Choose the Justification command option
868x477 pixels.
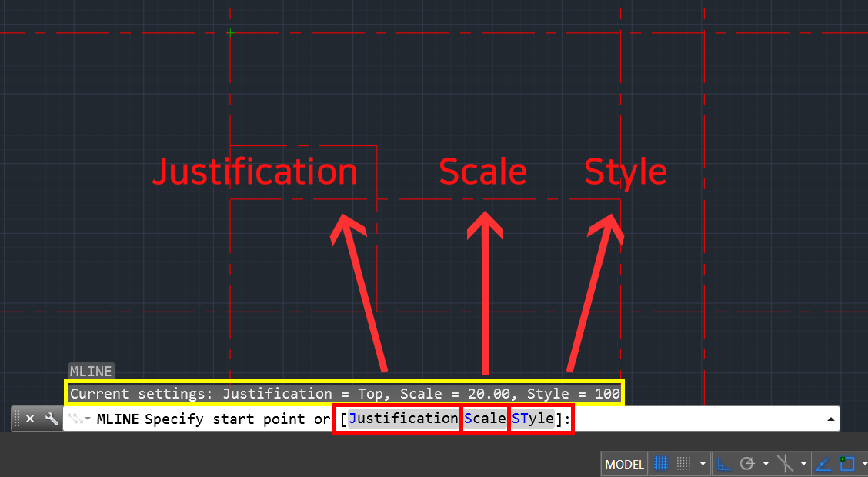click(x=403, y=419)
